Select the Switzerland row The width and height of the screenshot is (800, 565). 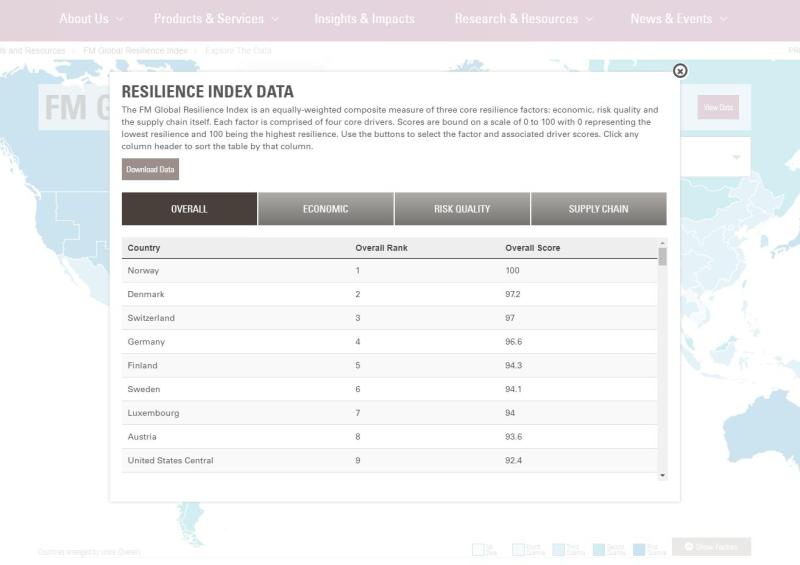coord(389,318)
